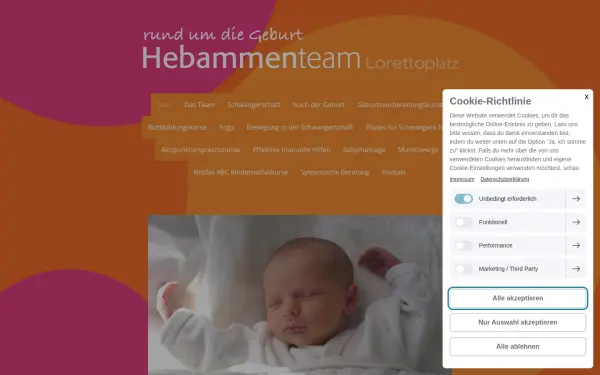Expand Performance details arrow
This screenshot has width=600, height=375.
pos(576,245)
